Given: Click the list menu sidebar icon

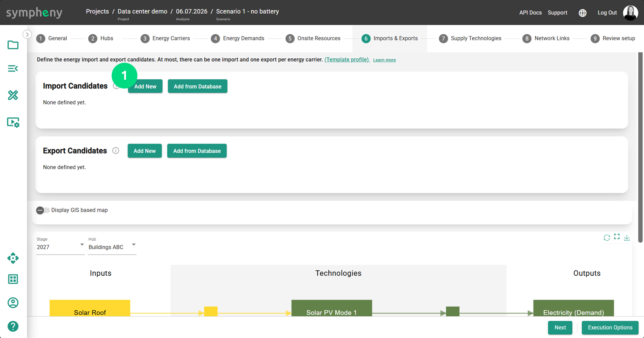Looking at the screenshot, I should coord(13,69).
